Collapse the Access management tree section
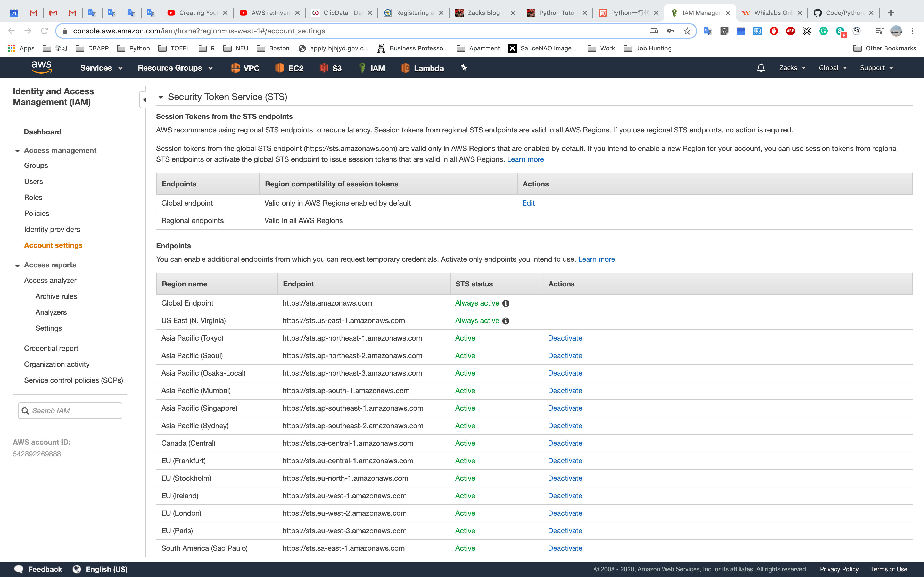Viewport: 924px width, 577px height. [x=17, y=151]
